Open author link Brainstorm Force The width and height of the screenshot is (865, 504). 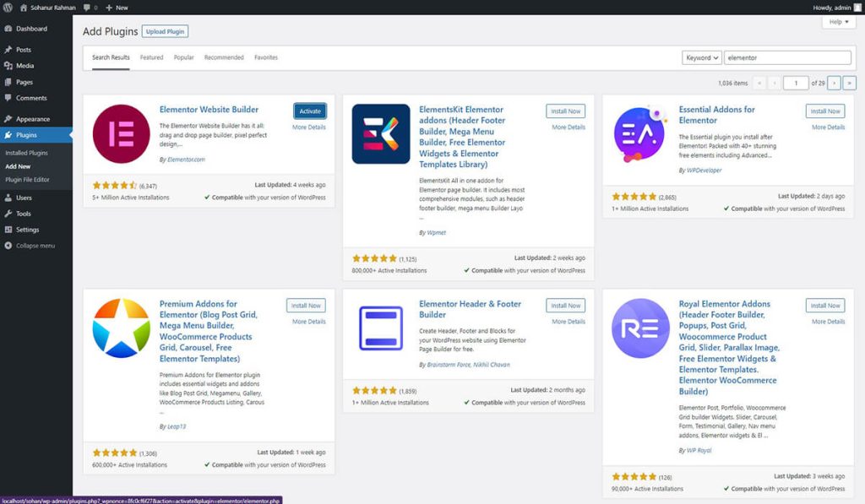(449, 365)
